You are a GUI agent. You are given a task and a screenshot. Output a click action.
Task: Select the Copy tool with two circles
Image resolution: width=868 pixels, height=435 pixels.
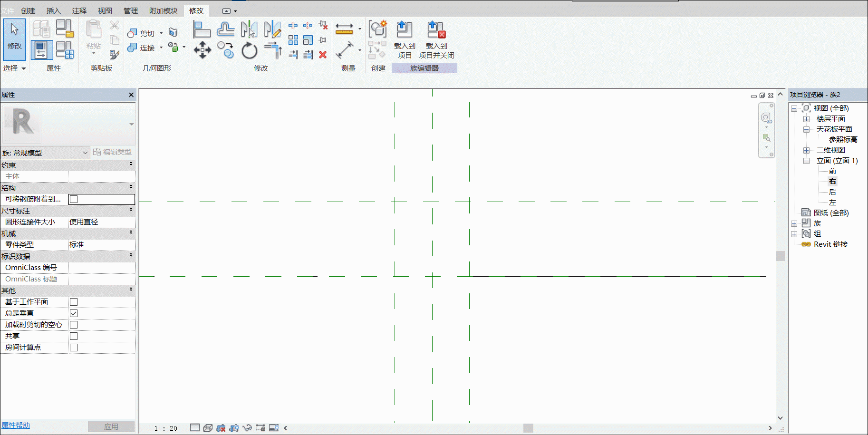[226, 50]
